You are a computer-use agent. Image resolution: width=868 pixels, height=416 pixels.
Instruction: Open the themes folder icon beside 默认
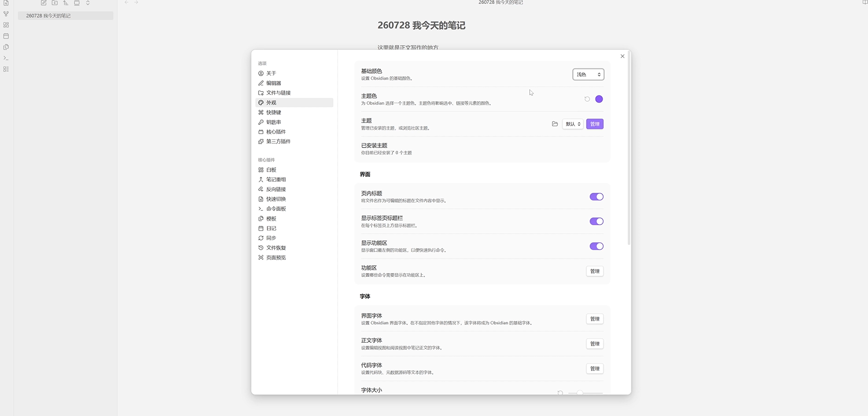click(x=555, y=124)
